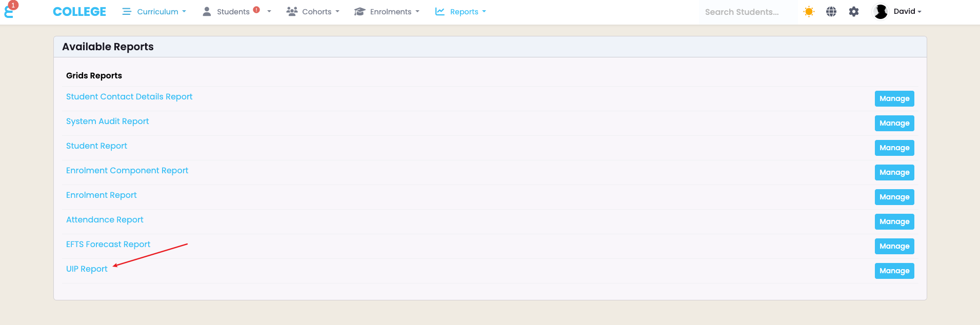Expand the Students dropdown caret
The height and width of the screenshot is (325, 980).
click(x=269, y=11)
